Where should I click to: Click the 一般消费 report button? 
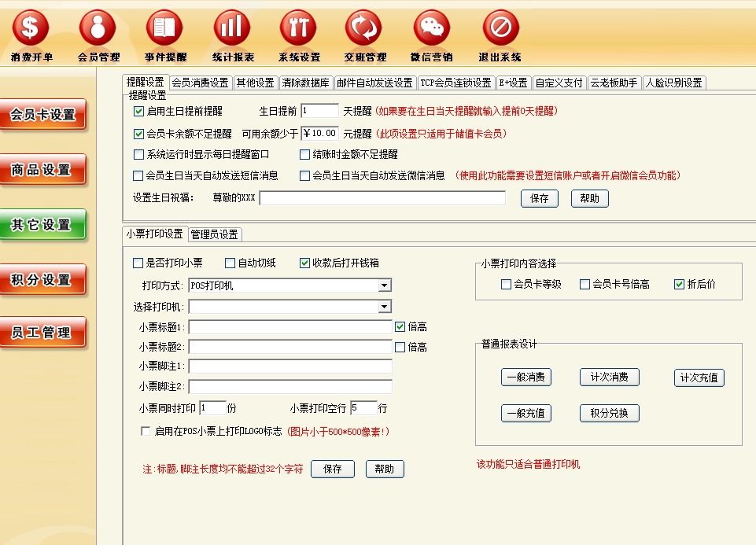pyautogui.click(x=526, y=377)
